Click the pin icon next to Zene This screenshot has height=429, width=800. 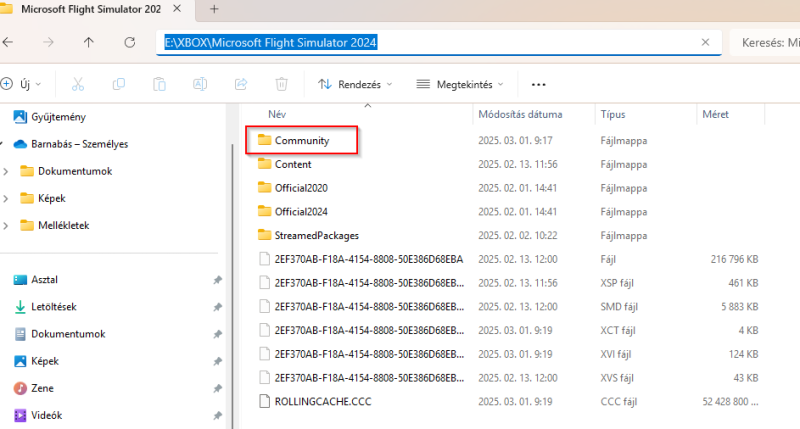click(x=217, y=388)
